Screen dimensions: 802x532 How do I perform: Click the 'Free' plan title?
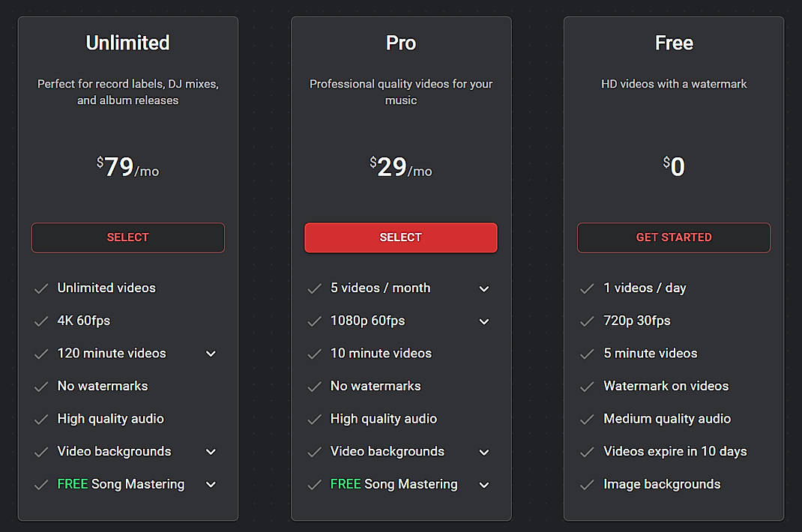tap(674, 43)
